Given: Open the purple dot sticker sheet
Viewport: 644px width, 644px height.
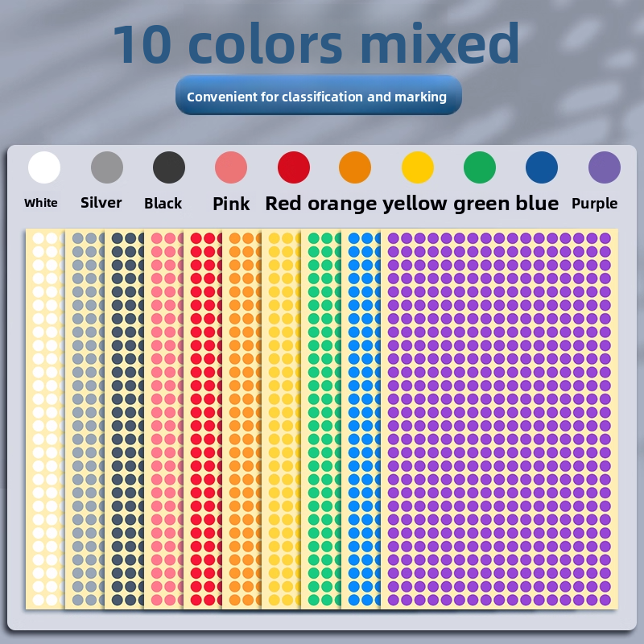Looking at the screenshot, I should 499,419.
